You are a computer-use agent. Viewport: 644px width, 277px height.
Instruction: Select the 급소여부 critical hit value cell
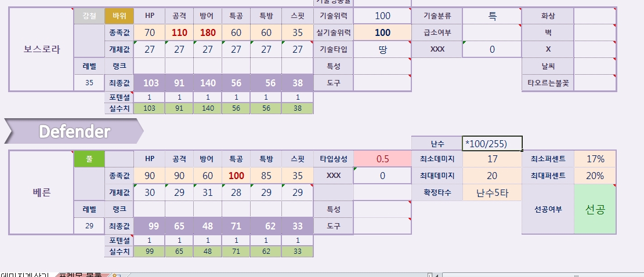tap(492, 32)
